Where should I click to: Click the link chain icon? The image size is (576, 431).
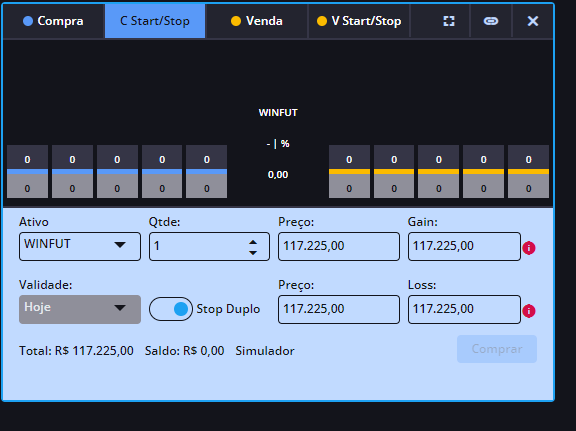(x=491, y=21)
